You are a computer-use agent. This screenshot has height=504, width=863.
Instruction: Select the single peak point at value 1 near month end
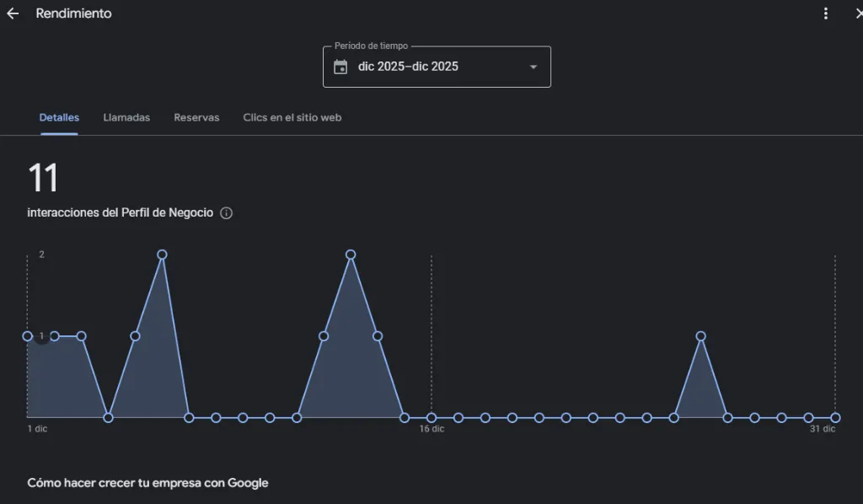click(x=700, y=336)
